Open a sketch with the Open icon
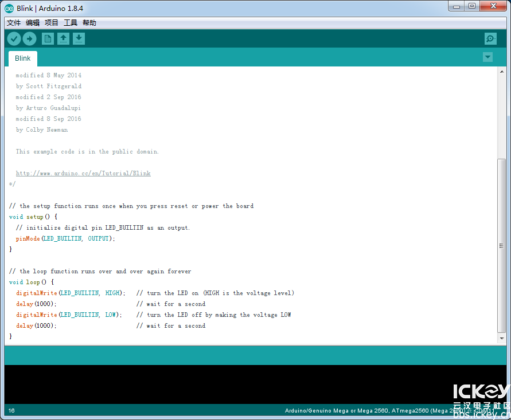This screenshot has height=420, width=511. pyautogui.click(x=63, y=39)
